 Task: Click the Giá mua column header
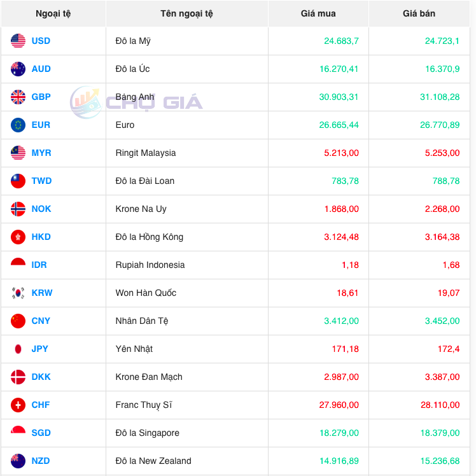click(x=318, y=13)
